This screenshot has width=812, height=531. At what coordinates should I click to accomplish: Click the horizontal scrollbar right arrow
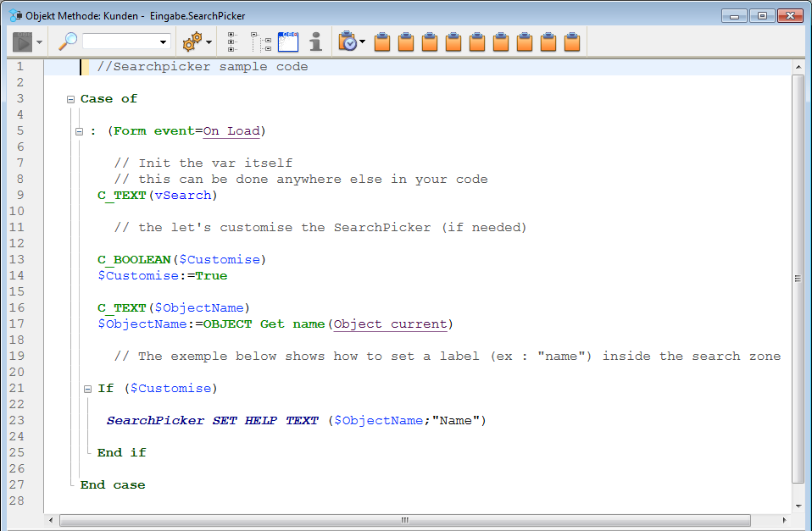coord(785,520)
